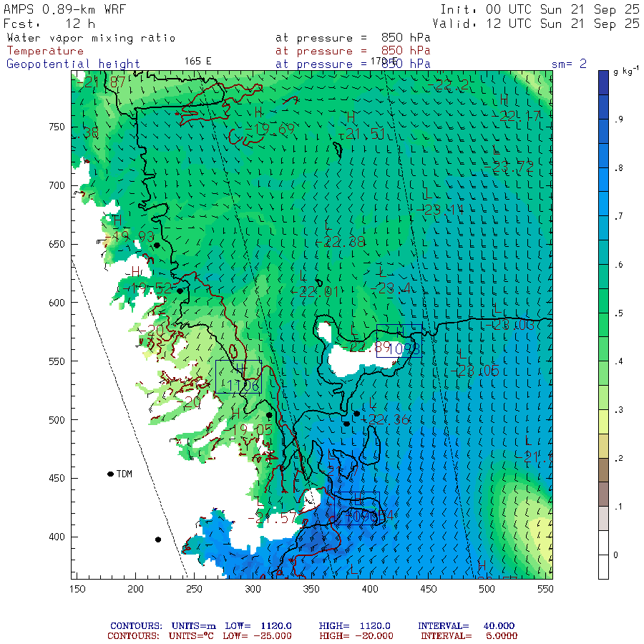Click the '.7' colorbar tick label

tap(618, 216)
